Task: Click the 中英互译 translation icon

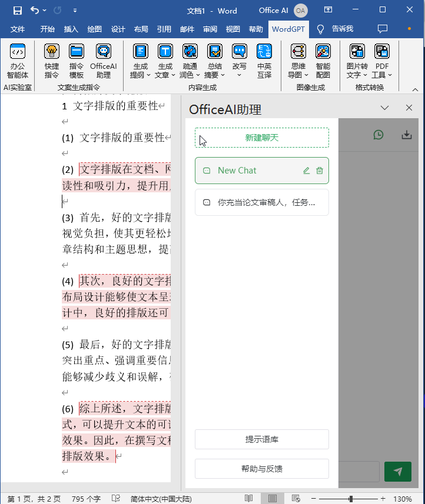Action: pyautogui.click(x=264, y=61)
